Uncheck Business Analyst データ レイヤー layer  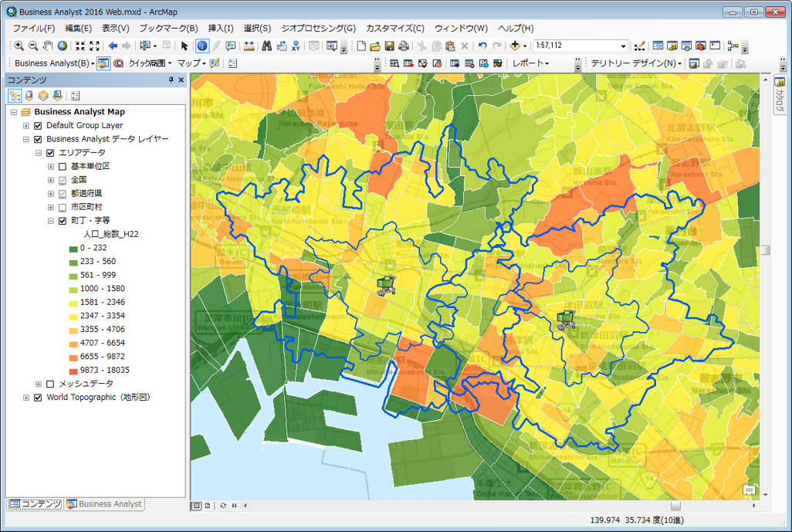38,140
